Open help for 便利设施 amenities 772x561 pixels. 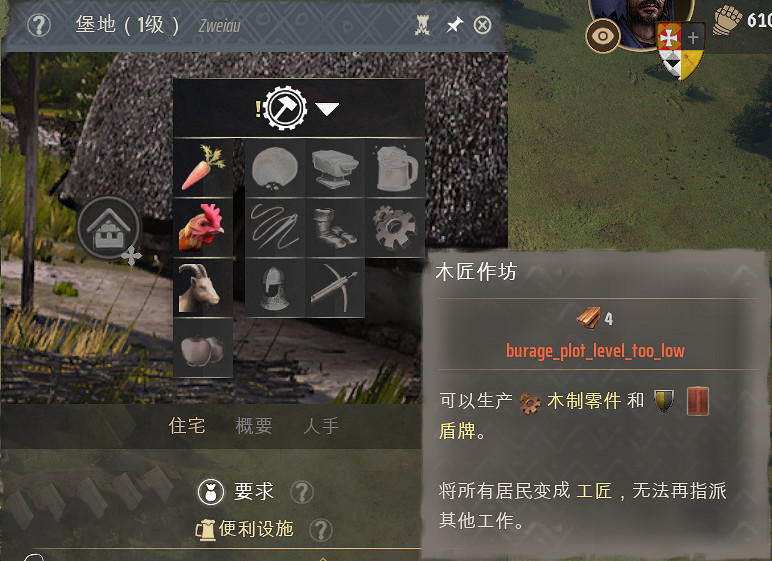pos(321,530)
